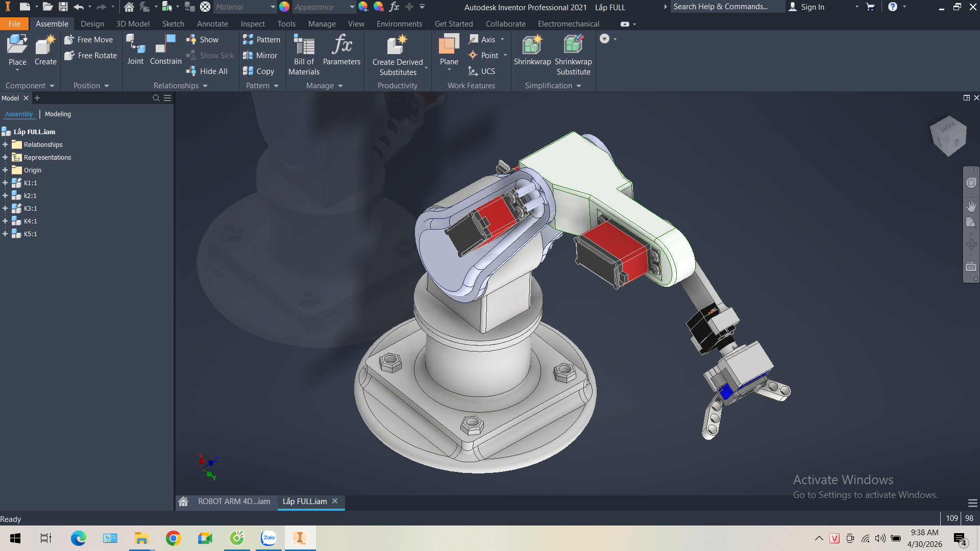
Task: Expand the K3:1 component node
Action: (5, 208)
